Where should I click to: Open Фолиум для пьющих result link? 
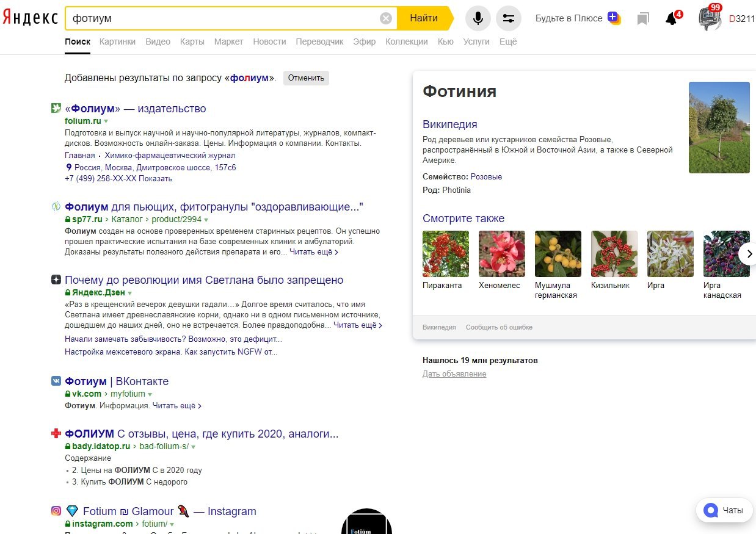click(x=214, y=207)
